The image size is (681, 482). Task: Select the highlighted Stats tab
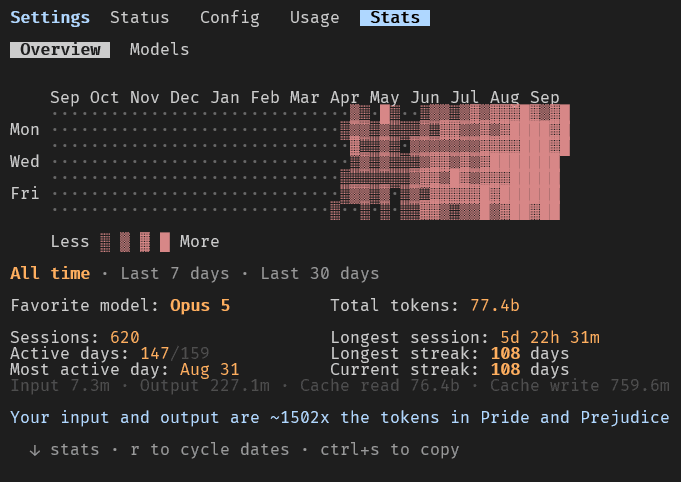[395, 18]
